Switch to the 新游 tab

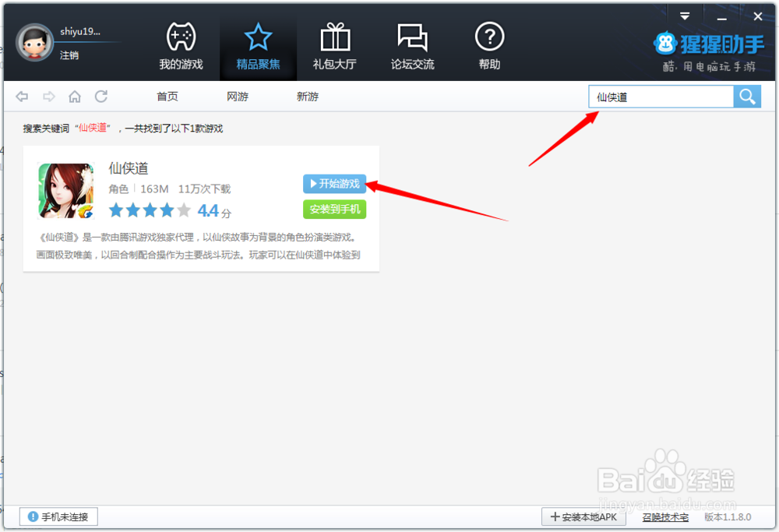pyautogui.click(x=308, y=97)
